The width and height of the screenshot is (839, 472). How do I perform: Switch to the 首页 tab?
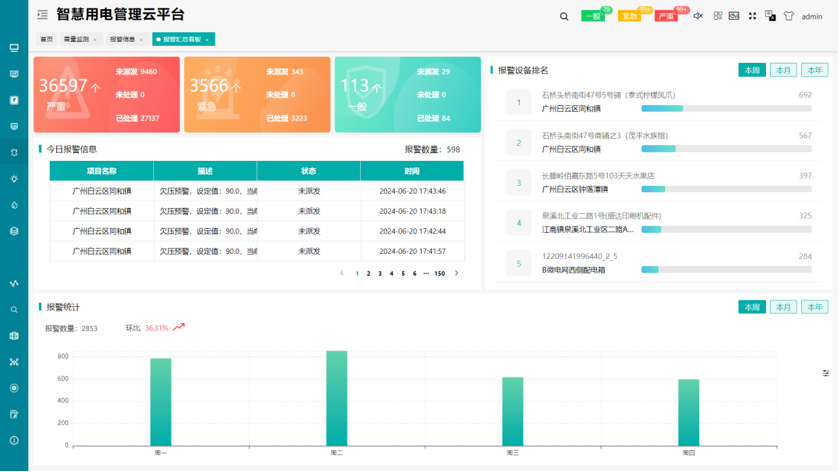47,39
